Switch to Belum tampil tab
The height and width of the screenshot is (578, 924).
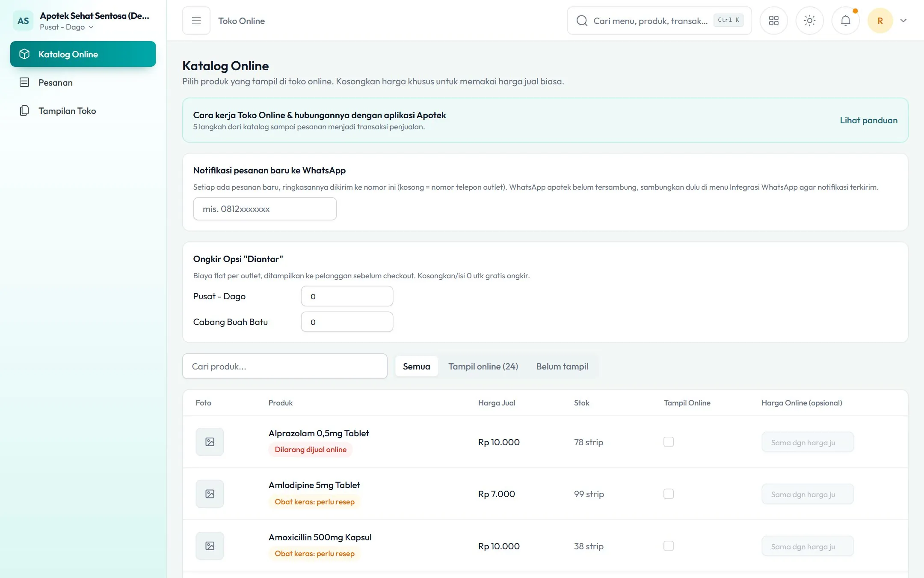point(562,366)
